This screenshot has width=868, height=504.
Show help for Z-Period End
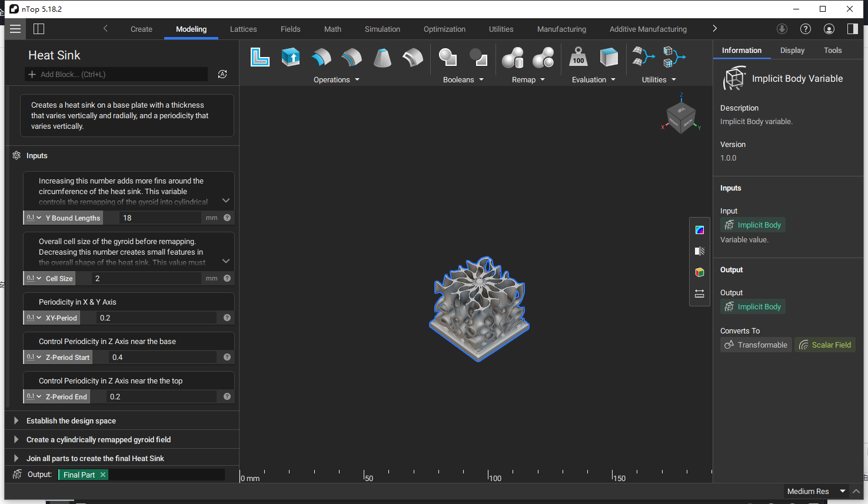(227, 396)
